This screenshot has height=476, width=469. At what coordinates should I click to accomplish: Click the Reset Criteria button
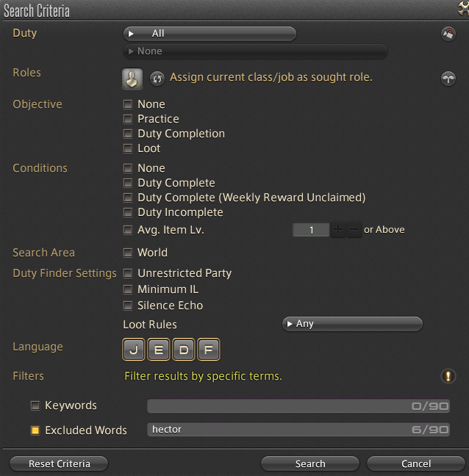(x=59, y=464)
